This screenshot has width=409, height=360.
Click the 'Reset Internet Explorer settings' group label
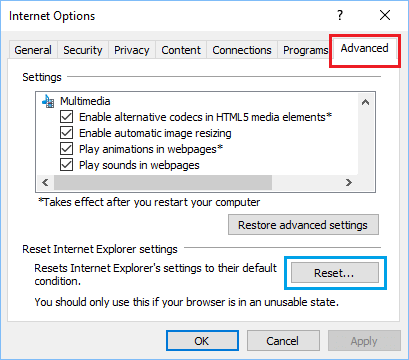(100, 249)
